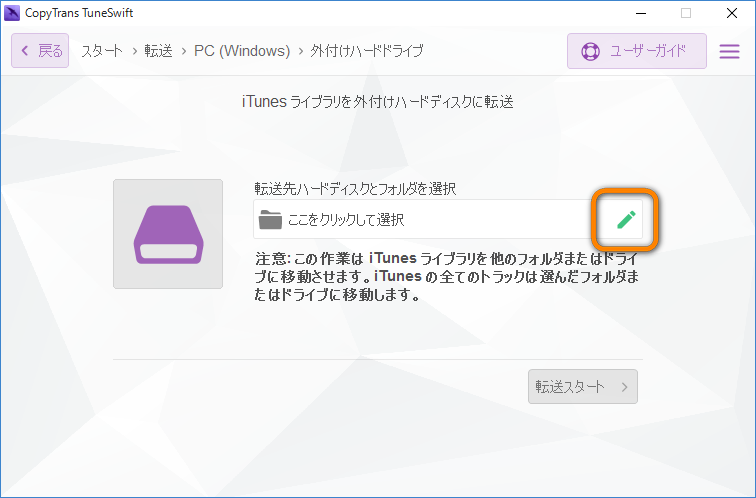Click the gray folder icon in path field
The height and width of the screenshot is (498, 756).
(270, 219)
